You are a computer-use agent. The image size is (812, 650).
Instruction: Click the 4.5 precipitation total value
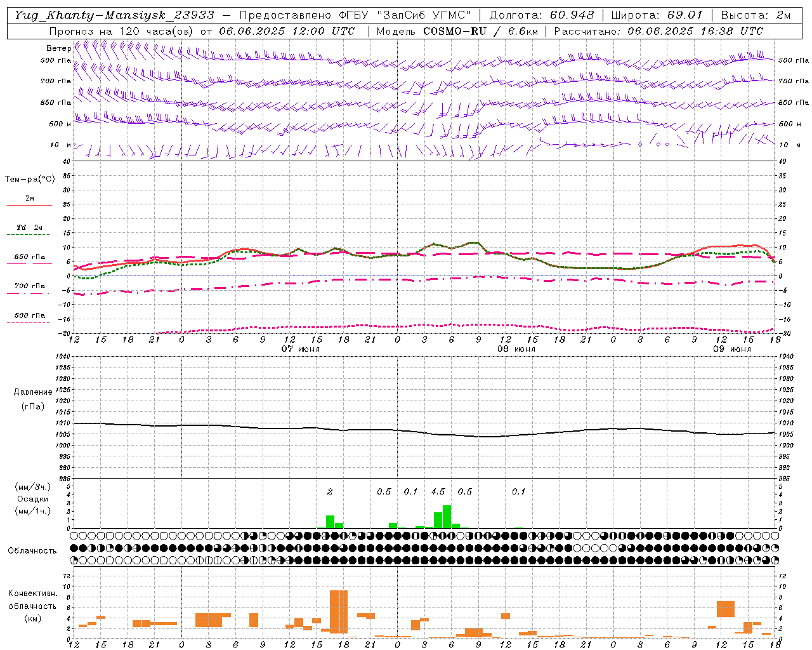(x=438, y=492)
